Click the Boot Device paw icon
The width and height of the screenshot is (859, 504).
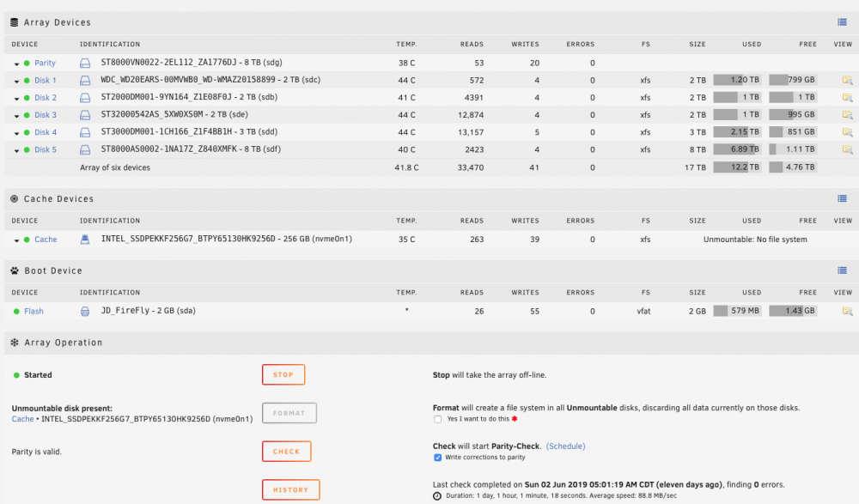(15, 270)
